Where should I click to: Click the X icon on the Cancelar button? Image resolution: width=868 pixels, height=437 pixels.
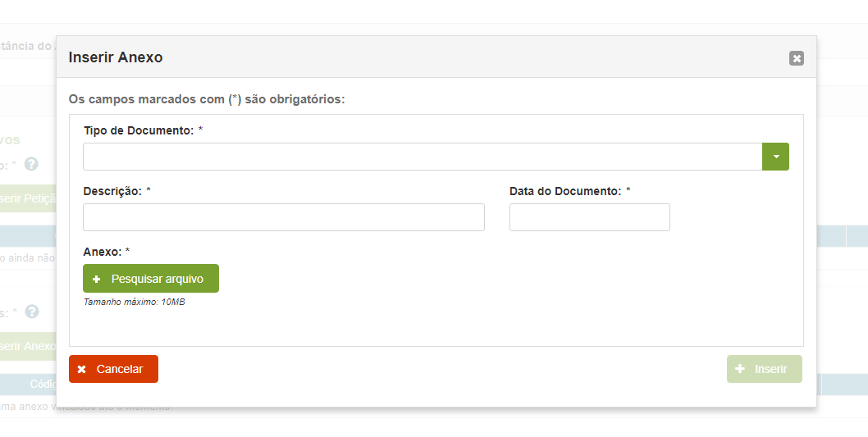pyautogui.click(x=82, y=370)
